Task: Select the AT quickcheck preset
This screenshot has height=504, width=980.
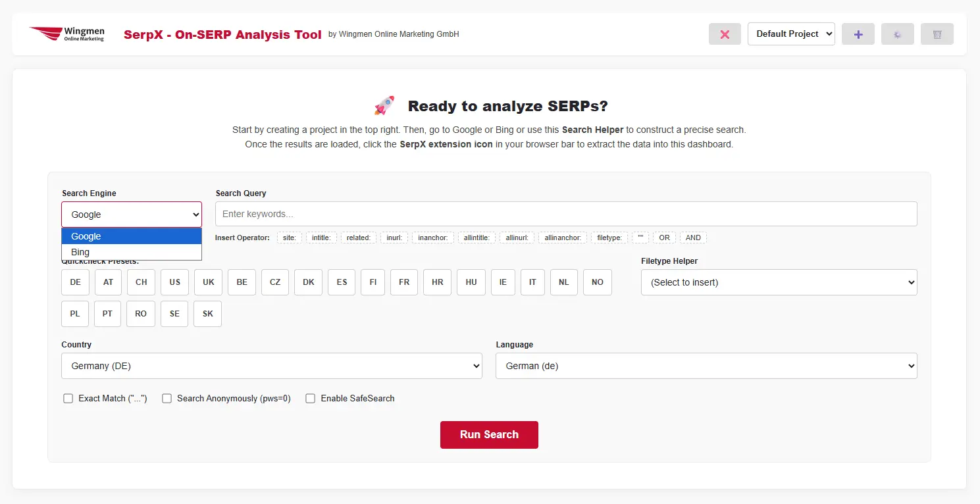Action: coord(109,282)
